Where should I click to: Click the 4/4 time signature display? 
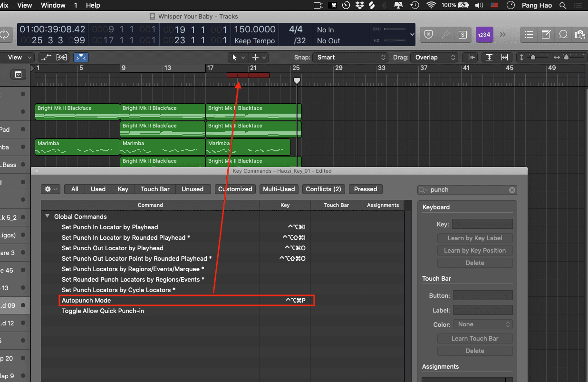296,29
